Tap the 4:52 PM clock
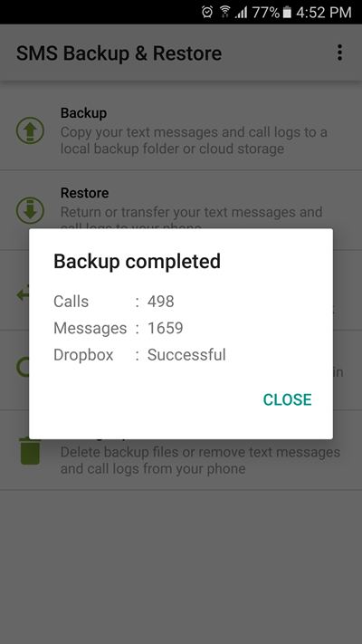 click(x=323, y=13)
